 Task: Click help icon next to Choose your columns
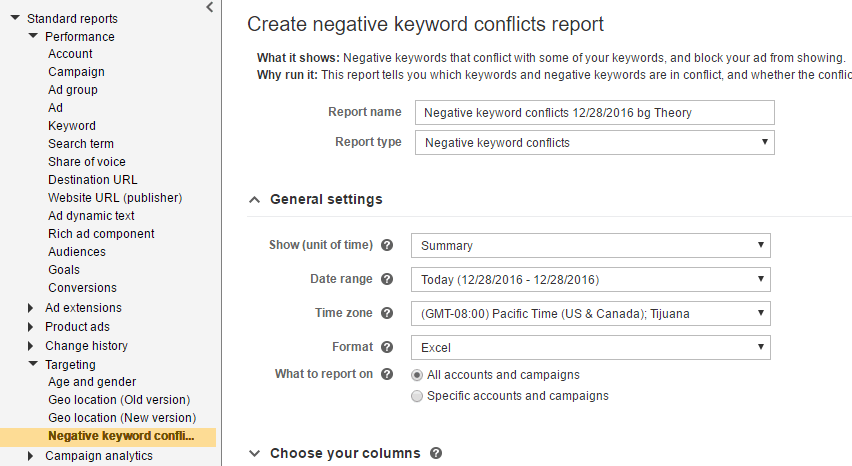[x=436, y=454]
